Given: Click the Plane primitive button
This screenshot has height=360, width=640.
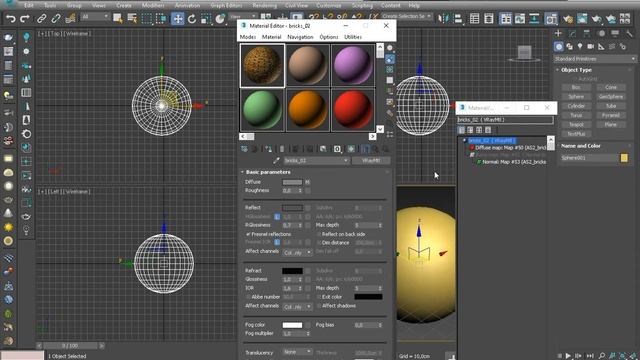Looking at the screenshot, I should [611, 124].
